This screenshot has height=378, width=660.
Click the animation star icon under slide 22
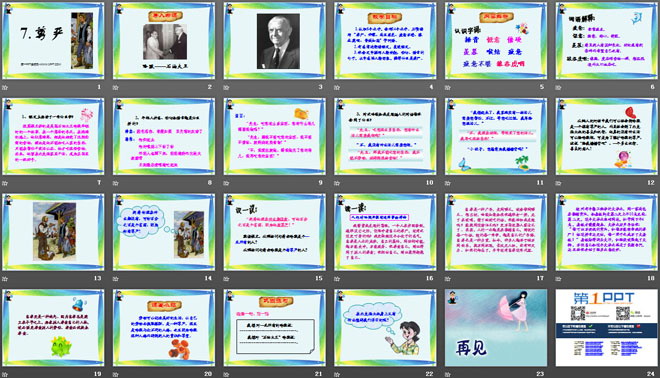[337, 374]
